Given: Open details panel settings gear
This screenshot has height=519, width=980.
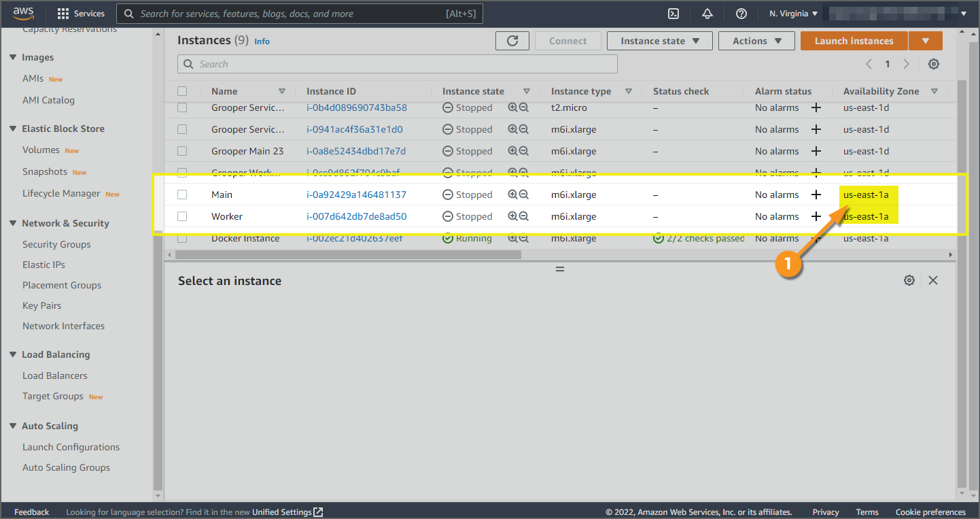Looking at the screenshot, I should pyautogui.click(x=909, y=280).
